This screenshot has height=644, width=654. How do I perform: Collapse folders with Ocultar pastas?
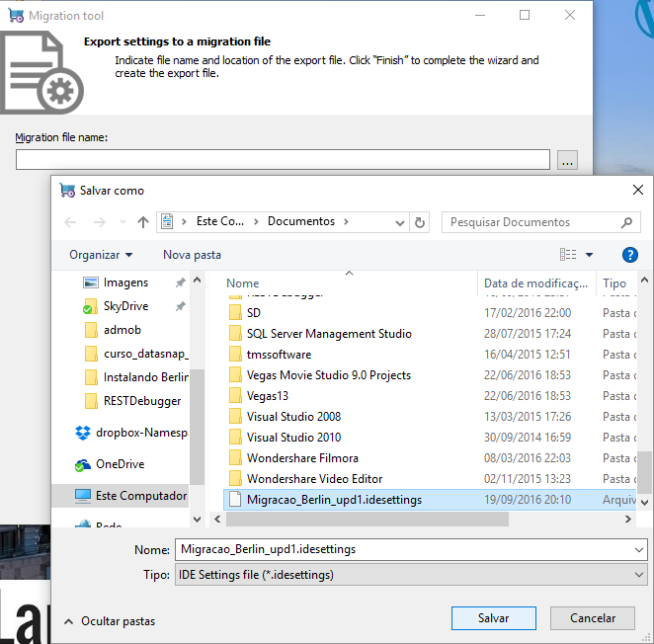(110, 621)
